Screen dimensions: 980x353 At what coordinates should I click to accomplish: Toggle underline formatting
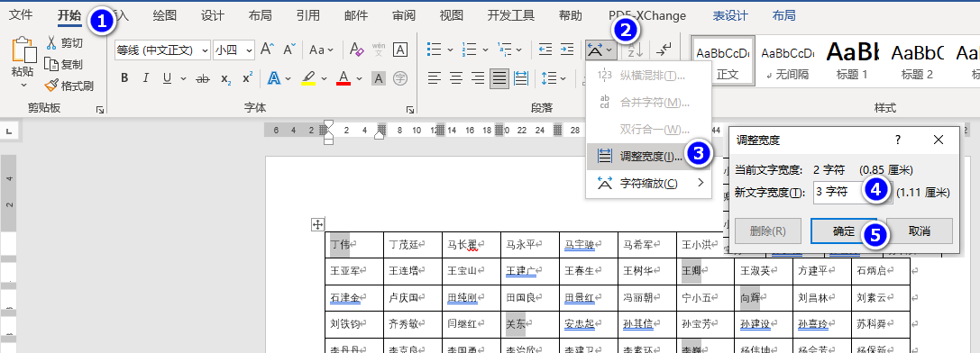[167, 78]
